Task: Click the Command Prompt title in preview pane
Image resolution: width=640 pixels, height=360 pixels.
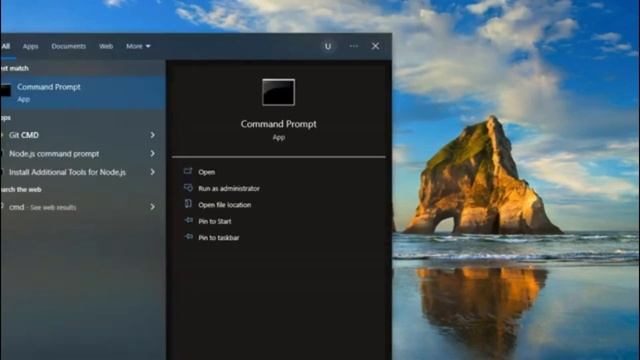Action: coord(278,124)
